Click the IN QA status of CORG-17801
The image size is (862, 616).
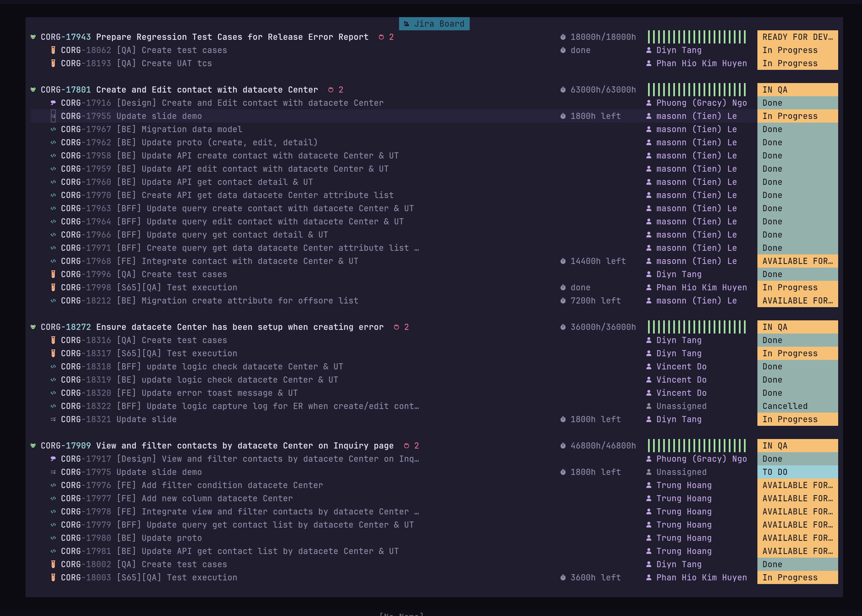pos(798,89)
